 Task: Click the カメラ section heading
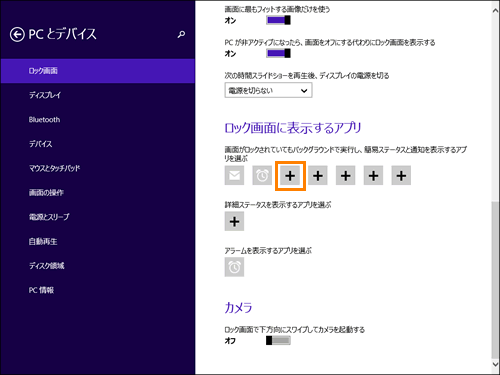click(x=238, y=307)
